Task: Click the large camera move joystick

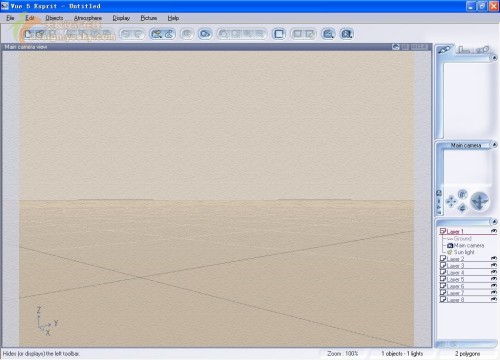Action: click(x=479, y=201)
